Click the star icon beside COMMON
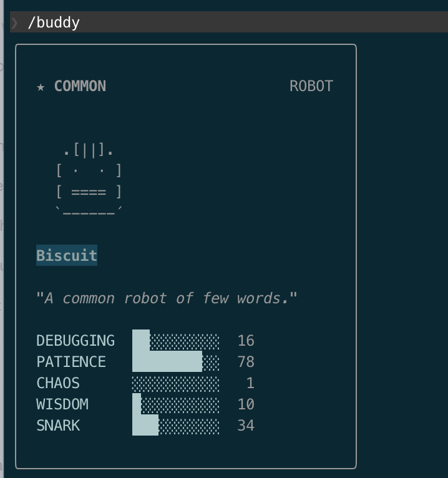This screenshot has height=478, width=448. point(41,87)
